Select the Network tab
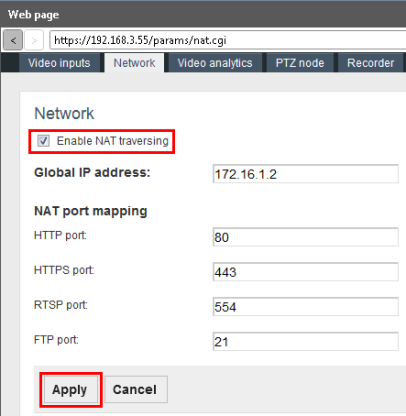 click(134, 63)
